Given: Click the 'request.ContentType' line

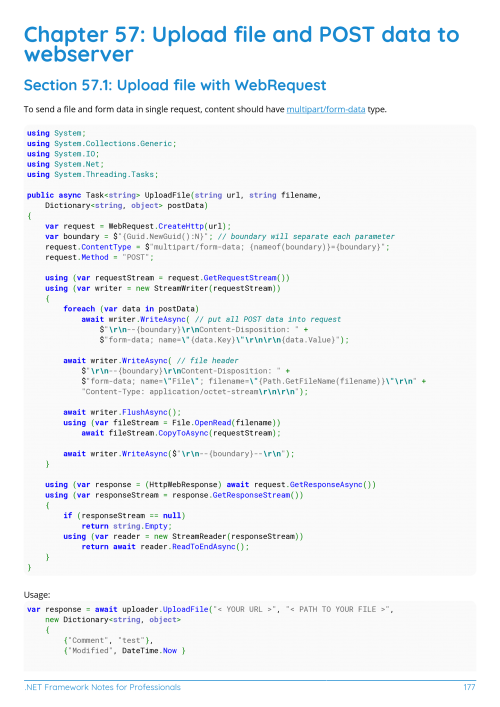Looking at the screenshot, I should click(x=217, y=247).
